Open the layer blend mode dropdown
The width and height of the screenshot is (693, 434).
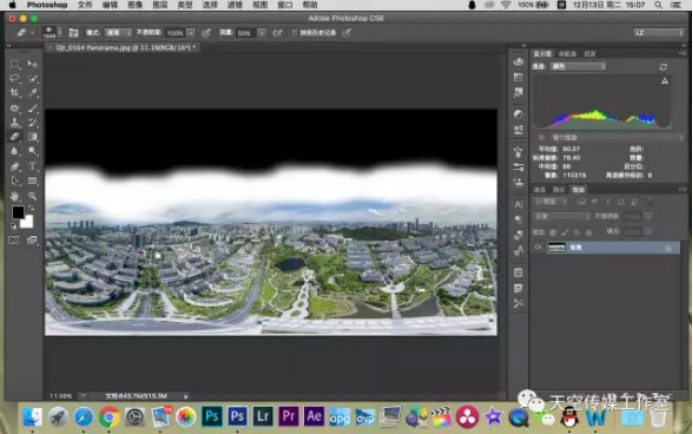[562, 215]
